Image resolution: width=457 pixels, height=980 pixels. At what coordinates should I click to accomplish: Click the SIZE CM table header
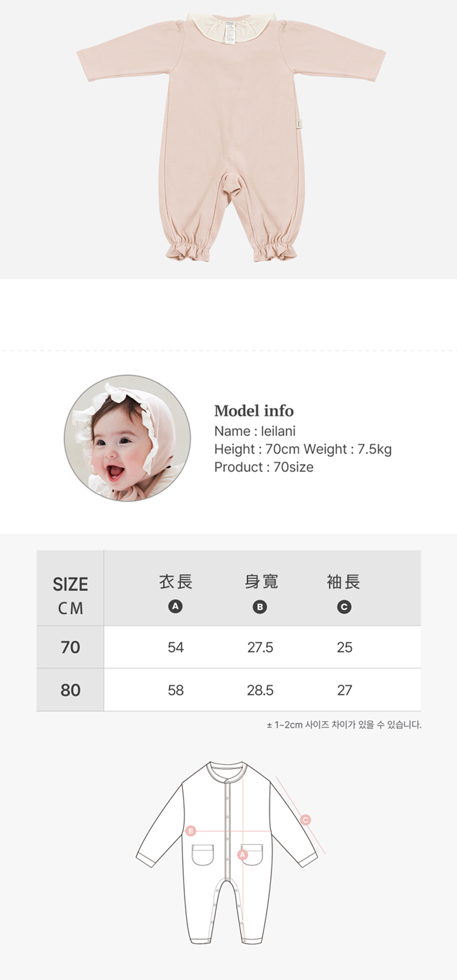click(70, 594)
